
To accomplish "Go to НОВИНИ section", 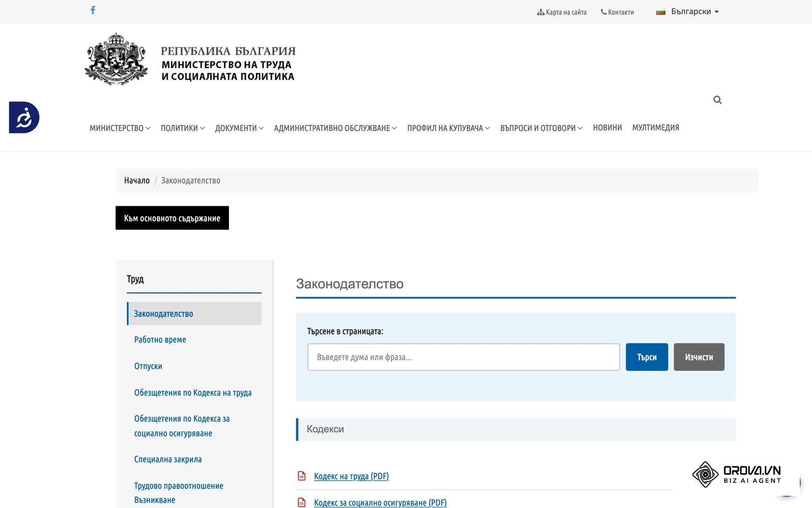I will 607,128.
